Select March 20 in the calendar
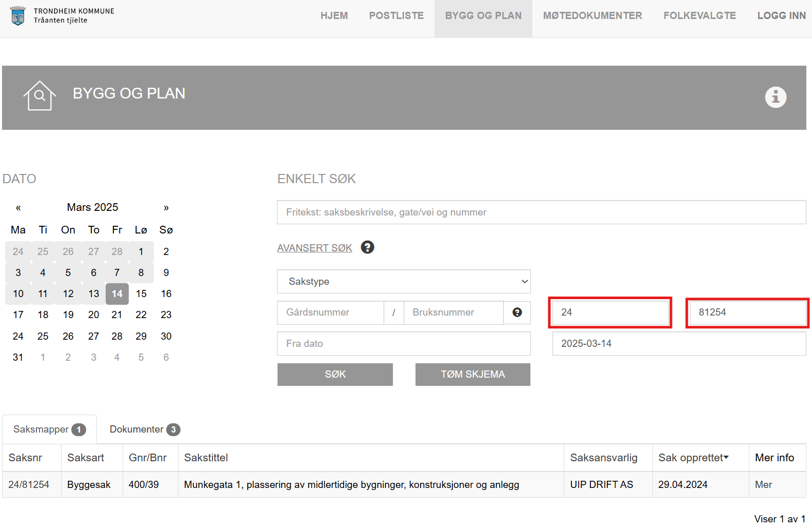This screenshot has width=812, height=529. click(x=93, y=315)
